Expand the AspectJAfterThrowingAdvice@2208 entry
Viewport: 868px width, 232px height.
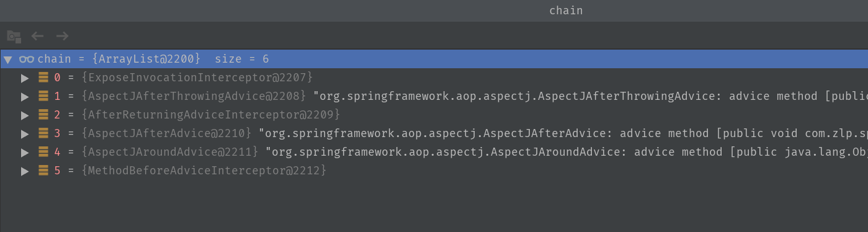(x=25, y=97)
